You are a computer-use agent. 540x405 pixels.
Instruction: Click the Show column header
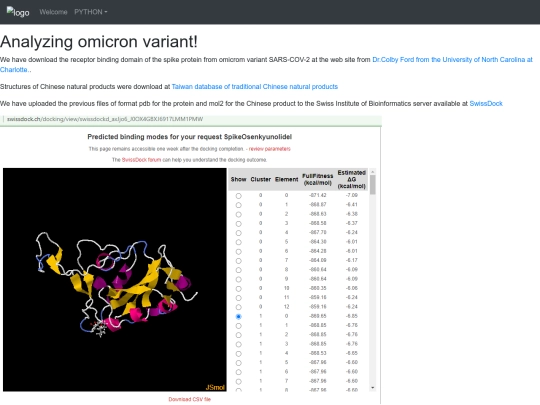238,179
